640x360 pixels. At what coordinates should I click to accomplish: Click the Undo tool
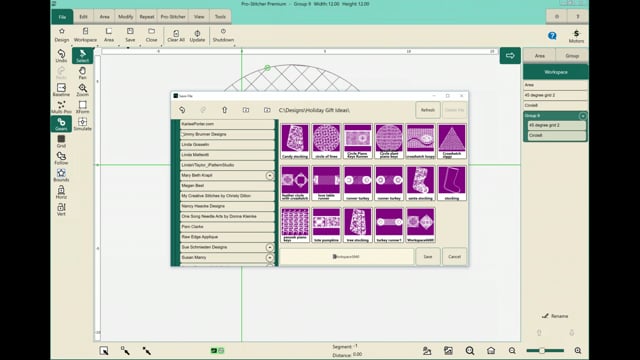61,56
